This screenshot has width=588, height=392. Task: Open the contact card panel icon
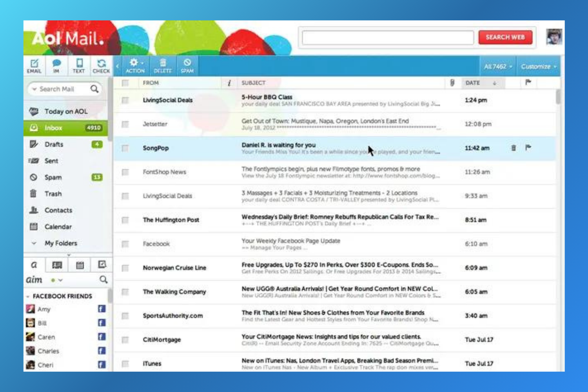pyautogui.click(x=57, y=265)
